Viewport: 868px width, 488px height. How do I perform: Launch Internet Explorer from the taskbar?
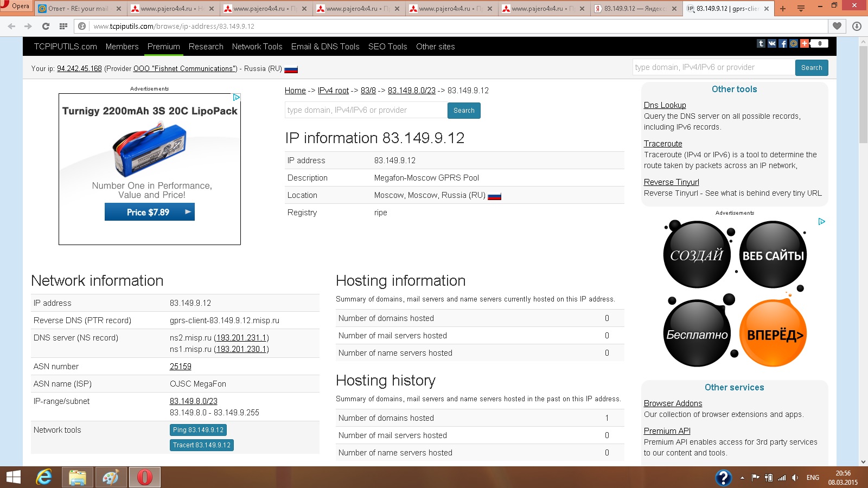click(44, 477)
